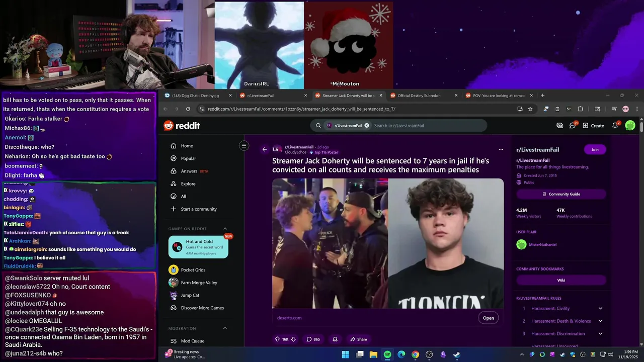Open the Community Guide
The image size is (644, 362).
click(561, 194)
